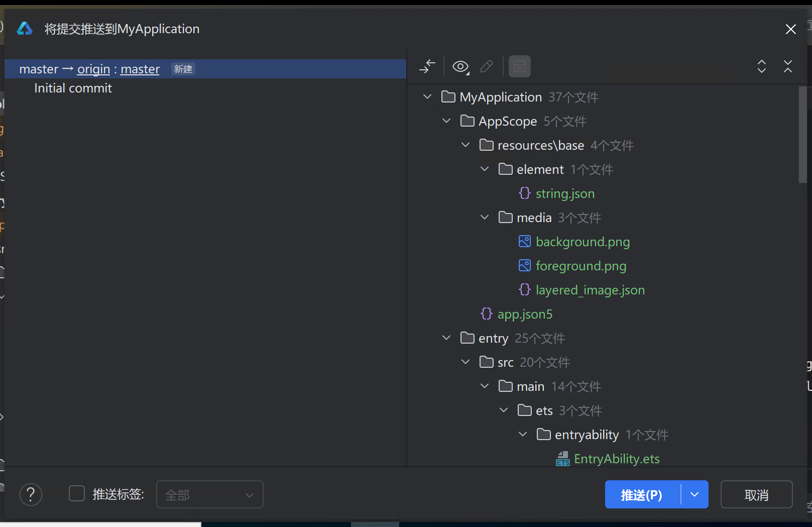The width and height of the screenshot is (812, 527).
Task: Select the background.png file name
Action: (583, 242)
